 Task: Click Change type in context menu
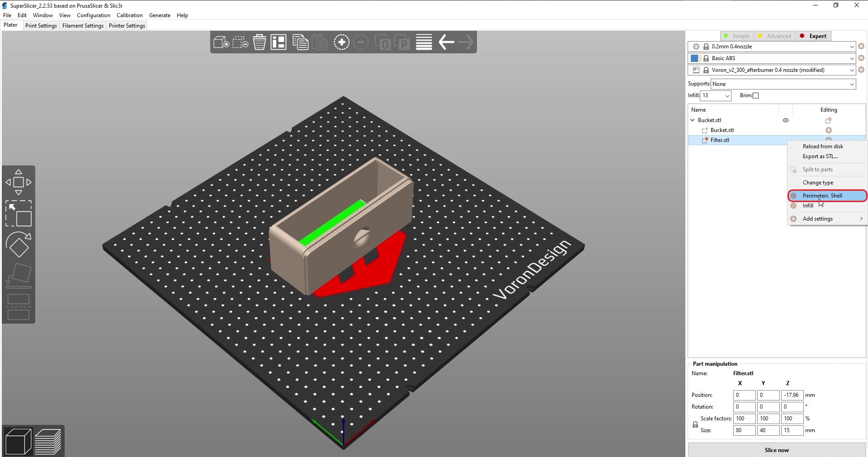pyautogui.click(x=818, y=183)
